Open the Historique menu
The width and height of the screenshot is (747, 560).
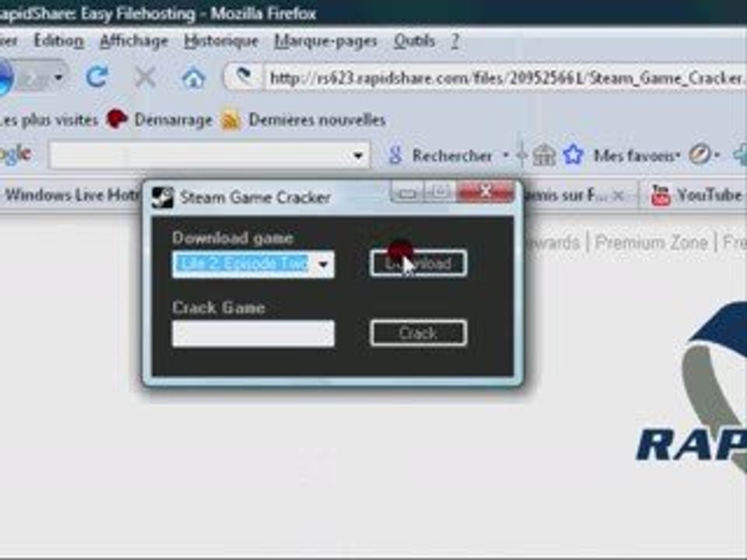tap(221, 41)
